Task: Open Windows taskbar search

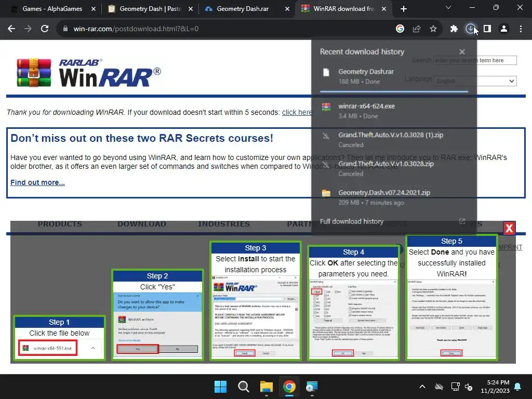Action: [x=243, y=387]
